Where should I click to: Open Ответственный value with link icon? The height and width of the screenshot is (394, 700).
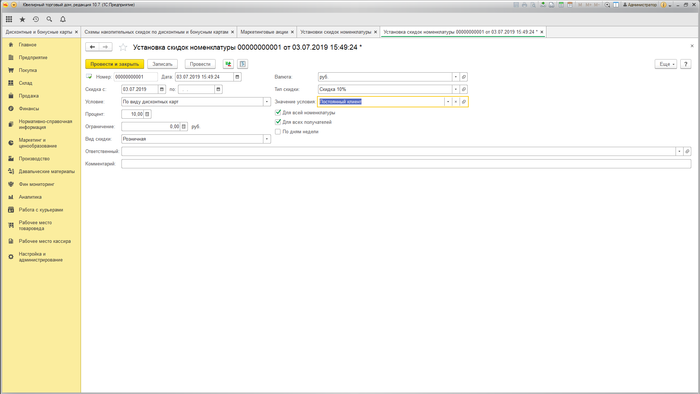tap(688, 151)
